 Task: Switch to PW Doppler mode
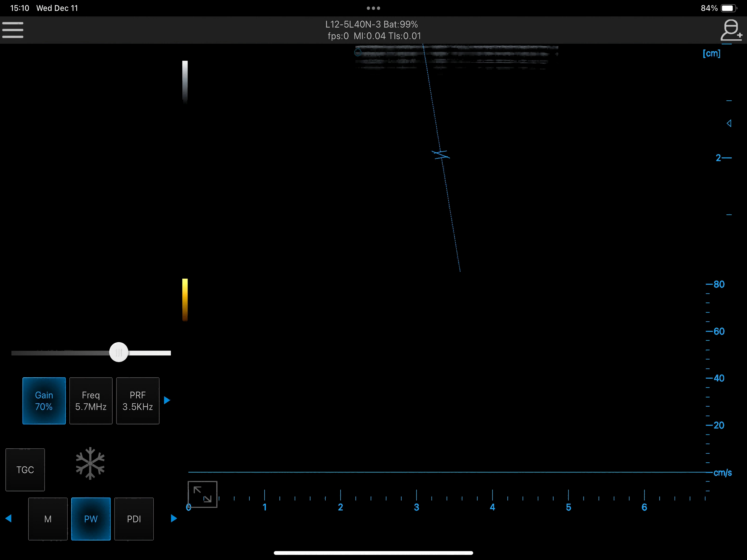91,519
